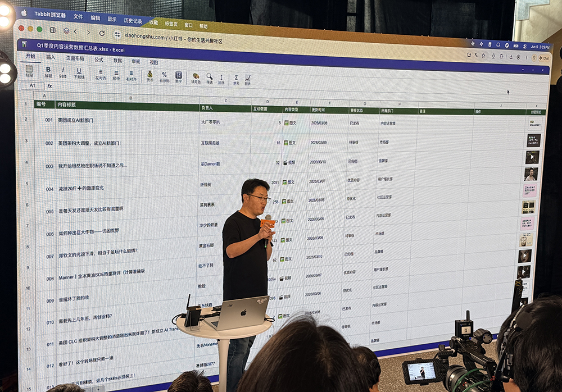Switch to the 审阅 ribbon tab

(x=135, y=61)
